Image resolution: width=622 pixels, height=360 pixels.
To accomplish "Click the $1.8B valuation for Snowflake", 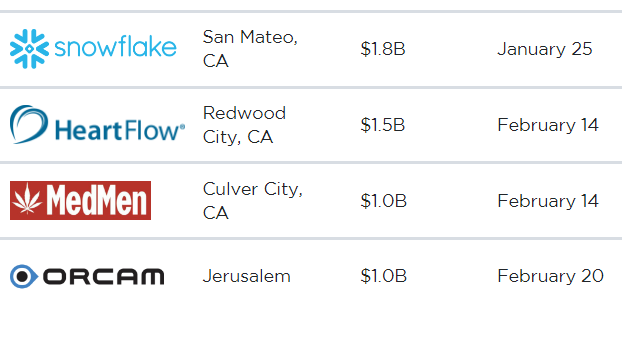I will click(x=383, y=49).
